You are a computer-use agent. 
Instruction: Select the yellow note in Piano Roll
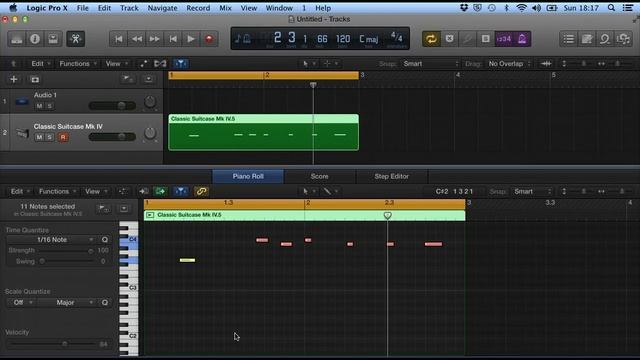[187, 260]
